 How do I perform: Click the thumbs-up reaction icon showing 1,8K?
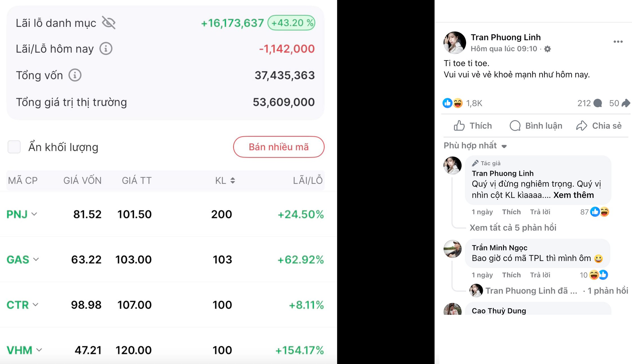click(x=448, y=103)
